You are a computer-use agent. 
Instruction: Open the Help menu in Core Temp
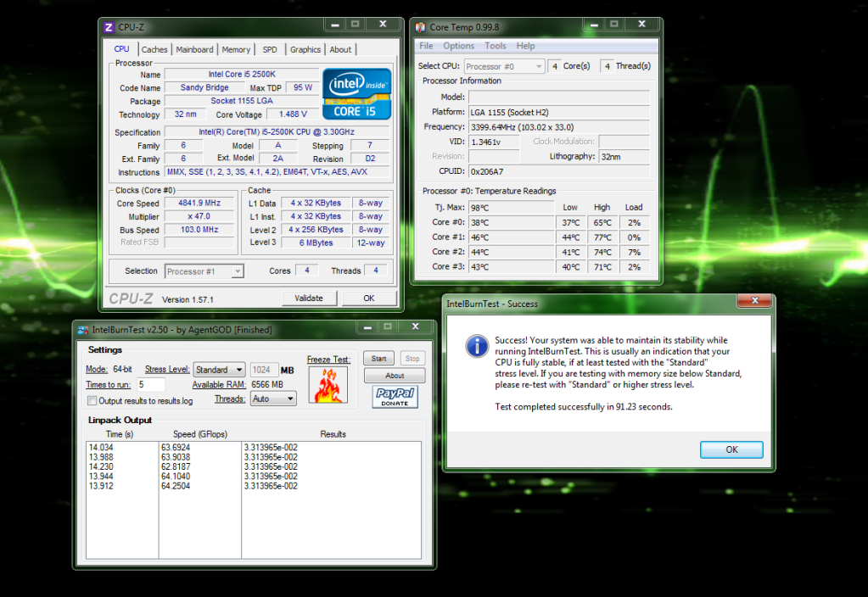point(525,46)
